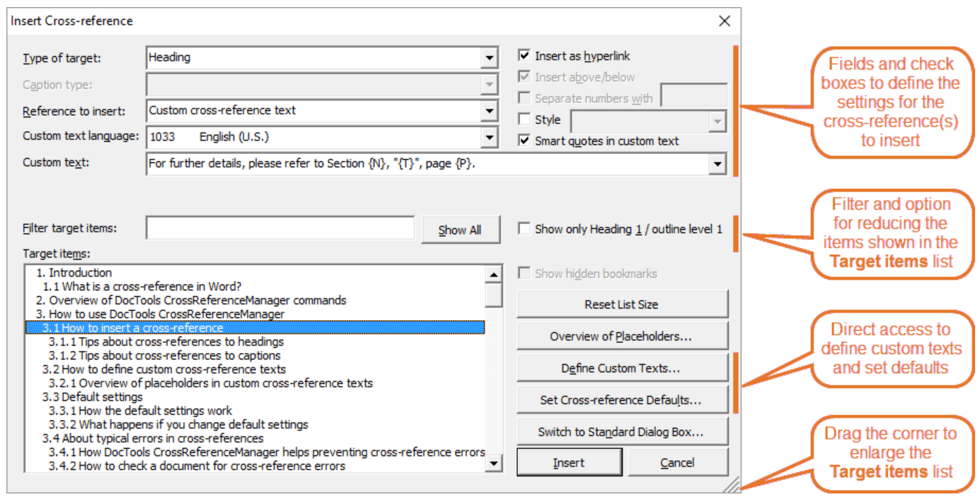Click target list scrollbar up arrow

pos(494,274)
